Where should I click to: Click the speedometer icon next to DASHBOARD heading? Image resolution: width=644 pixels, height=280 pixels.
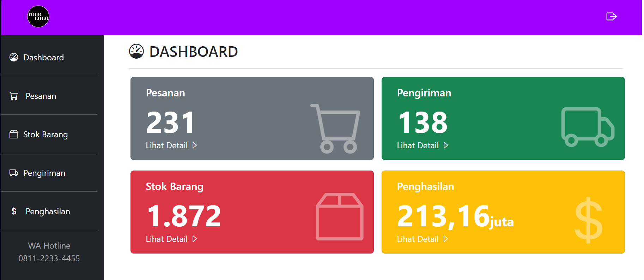[136, 51]
